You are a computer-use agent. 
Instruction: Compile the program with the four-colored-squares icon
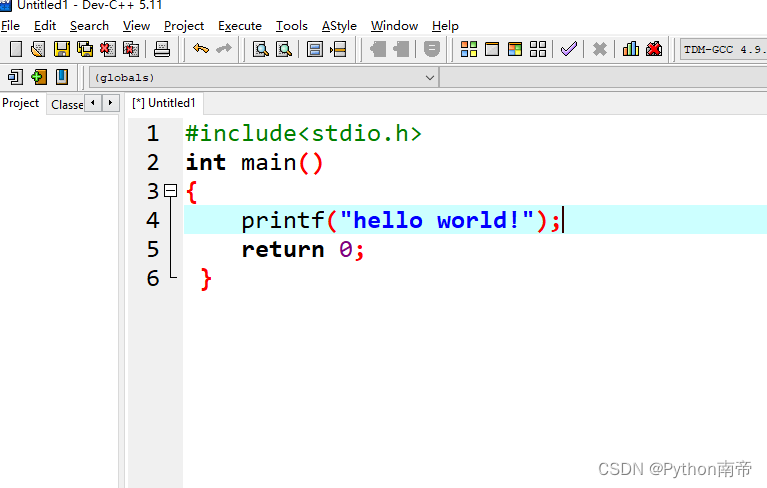469,49
